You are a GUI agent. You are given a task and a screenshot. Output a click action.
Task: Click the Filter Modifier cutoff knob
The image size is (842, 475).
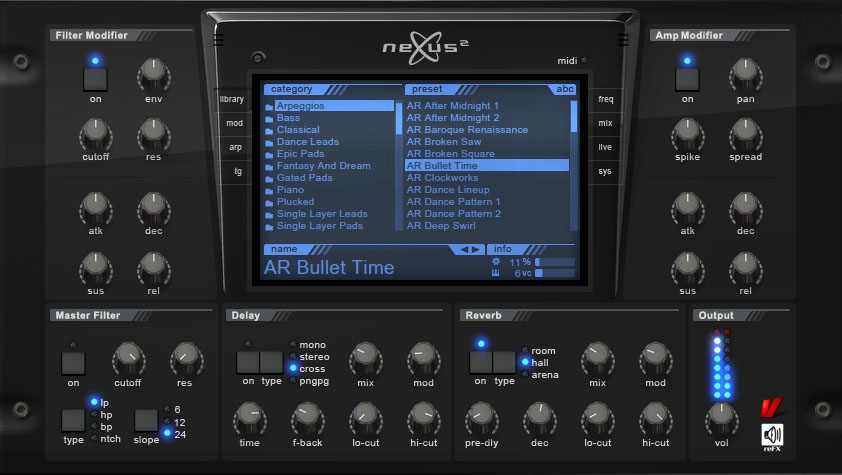pyautogui.click(x=96, y=134)
